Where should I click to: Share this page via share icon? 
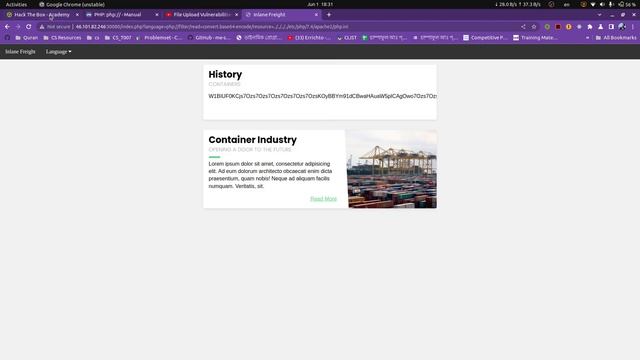[x=523, y=27]
